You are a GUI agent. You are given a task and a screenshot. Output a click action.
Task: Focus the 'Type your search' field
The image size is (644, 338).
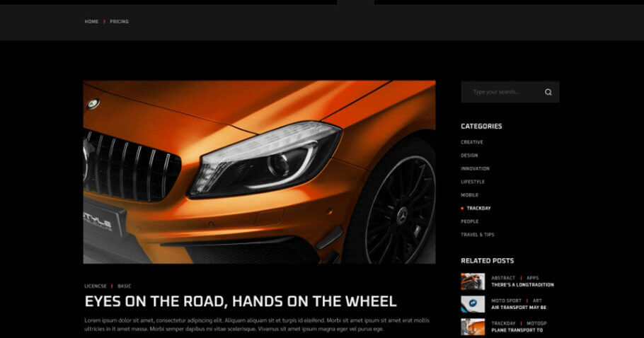(x=501, y=92)
